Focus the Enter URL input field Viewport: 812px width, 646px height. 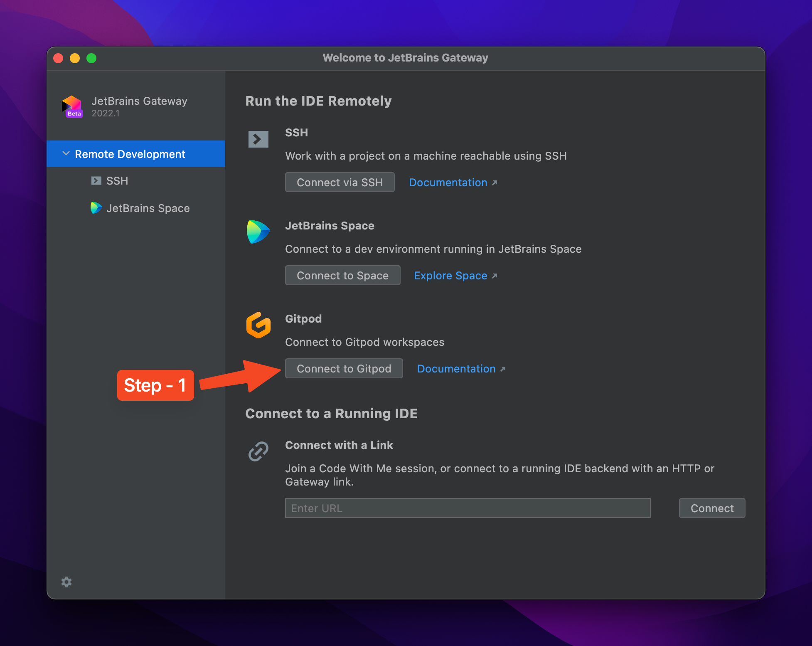coord(468,508)
